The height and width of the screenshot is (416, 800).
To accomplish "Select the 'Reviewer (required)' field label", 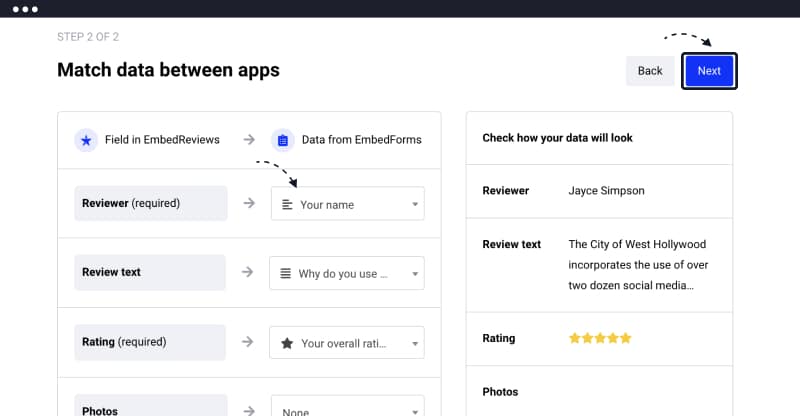I will (x=151, y=203).
